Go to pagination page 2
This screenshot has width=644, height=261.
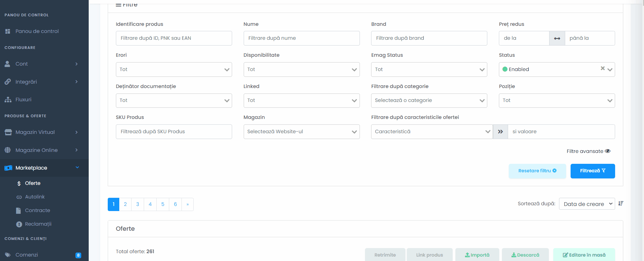click(x=125, y=205)
